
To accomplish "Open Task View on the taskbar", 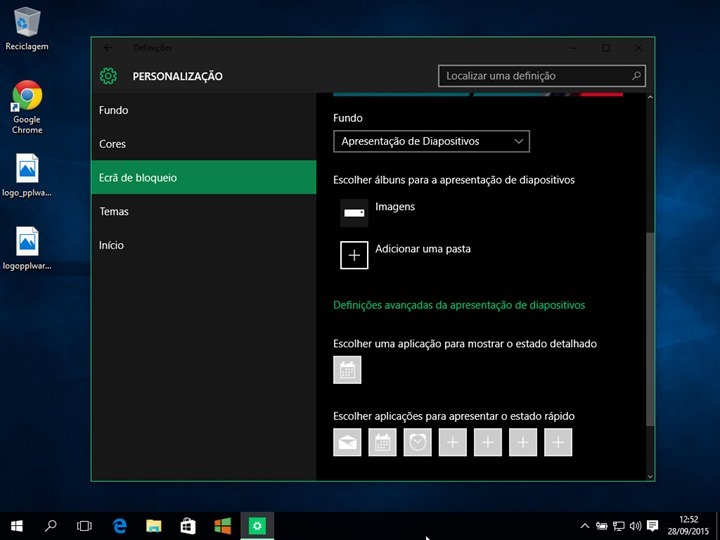I will (x=84, y=526).
